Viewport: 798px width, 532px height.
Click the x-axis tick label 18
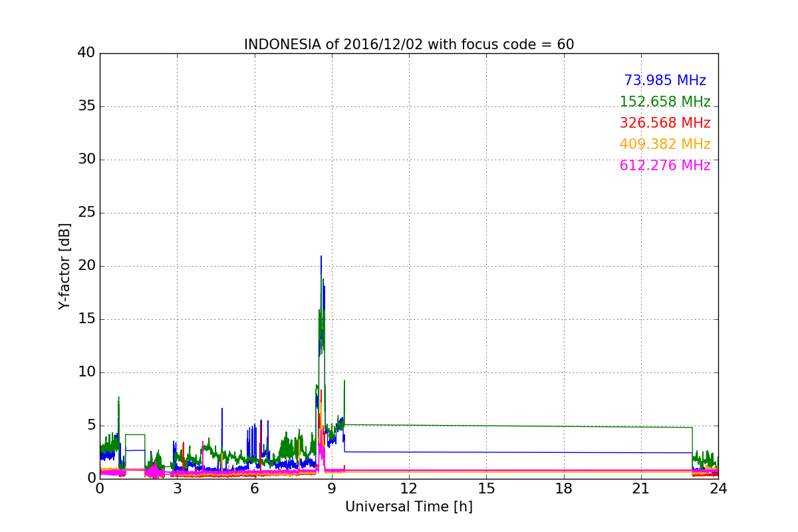563,489
